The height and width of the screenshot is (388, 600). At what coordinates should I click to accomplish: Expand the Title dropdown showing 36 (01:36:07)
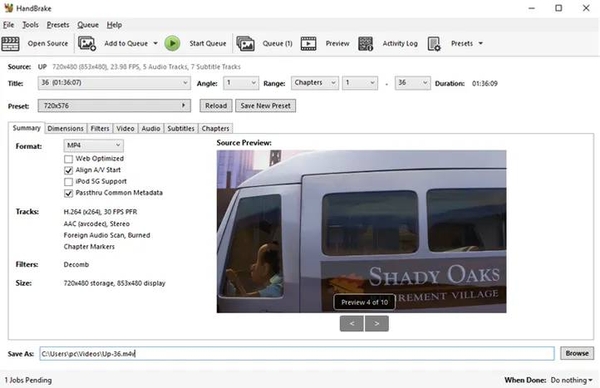(x=114, y=83)
